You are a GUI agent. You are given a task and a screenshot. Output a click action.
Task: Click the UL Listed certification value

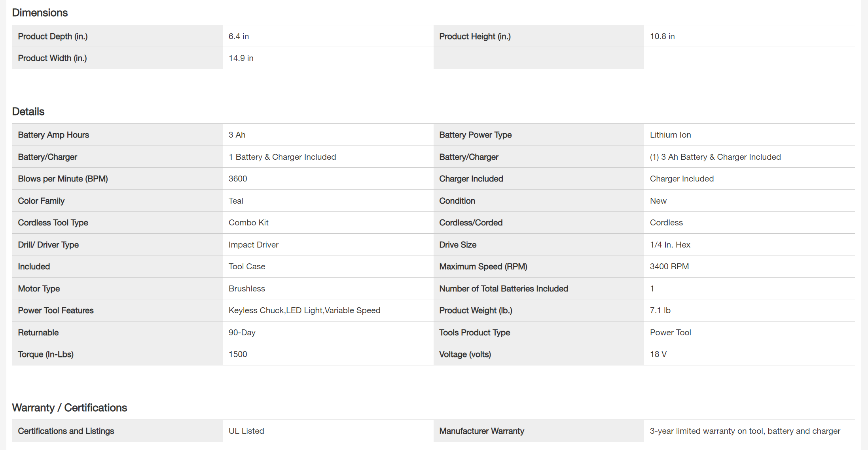click(x=246, y=431)
